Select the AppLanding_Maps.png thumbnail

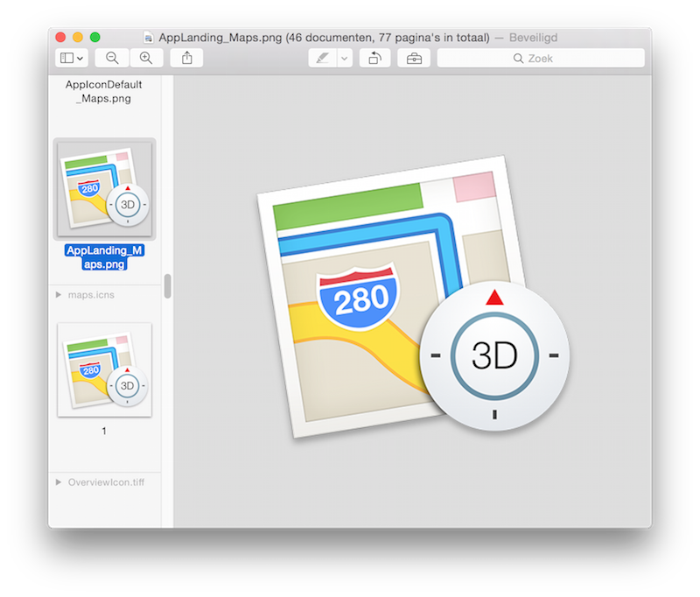104,189
